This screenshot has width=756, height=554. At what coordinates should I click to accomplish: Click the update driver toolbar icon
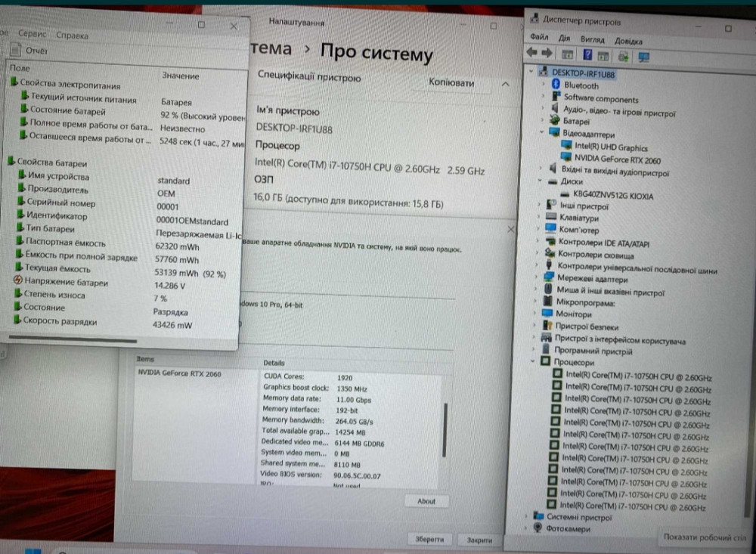(623, 55)
